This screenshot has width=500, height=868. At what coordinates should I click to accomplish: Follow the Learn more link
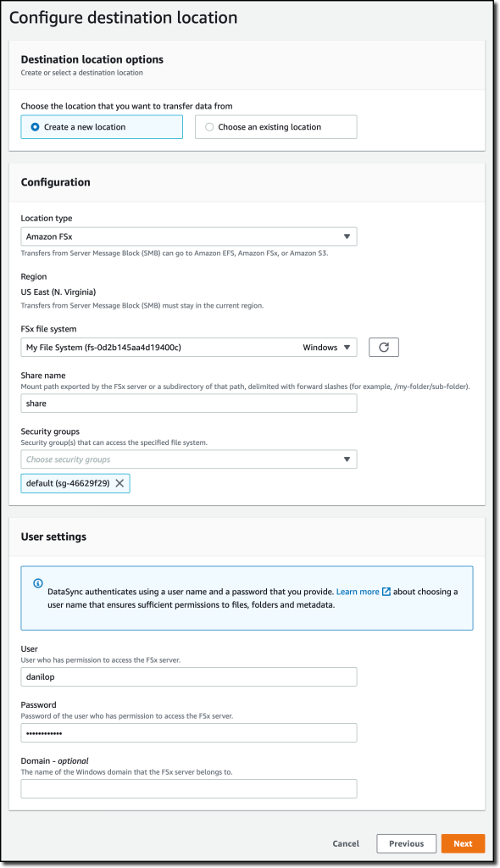(x=358, y=592)
